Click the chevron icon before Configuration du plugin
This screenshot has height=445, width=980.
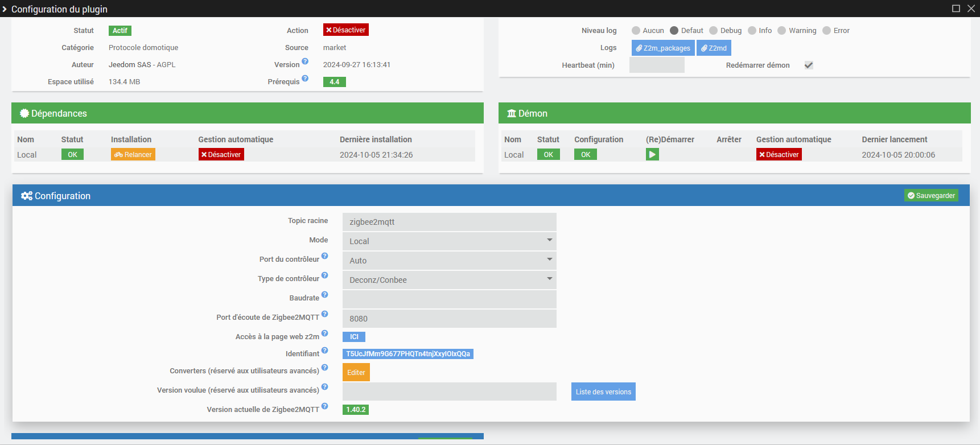(x=5, y=9)
